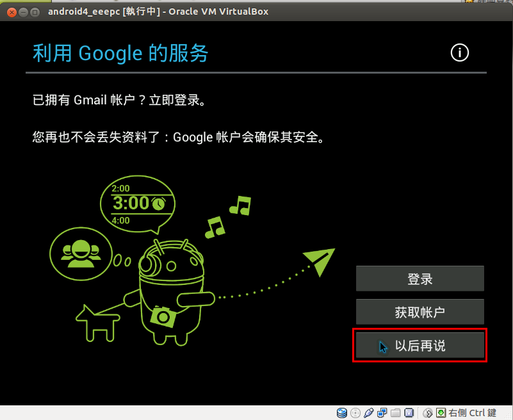Open the network adapters icon in status bar

[382, 413]
